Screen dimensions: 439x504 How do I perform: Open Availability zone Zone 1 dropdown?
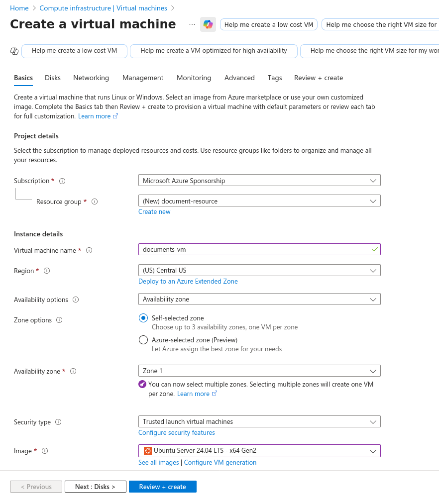(x=259, y=371)
